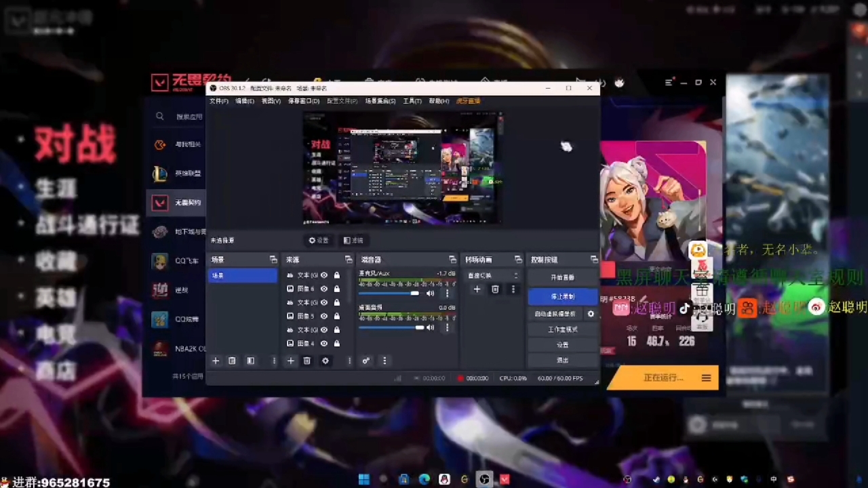Remove the transition with the trash icon
Screen dimensions: 868x488
pos(495,289)
